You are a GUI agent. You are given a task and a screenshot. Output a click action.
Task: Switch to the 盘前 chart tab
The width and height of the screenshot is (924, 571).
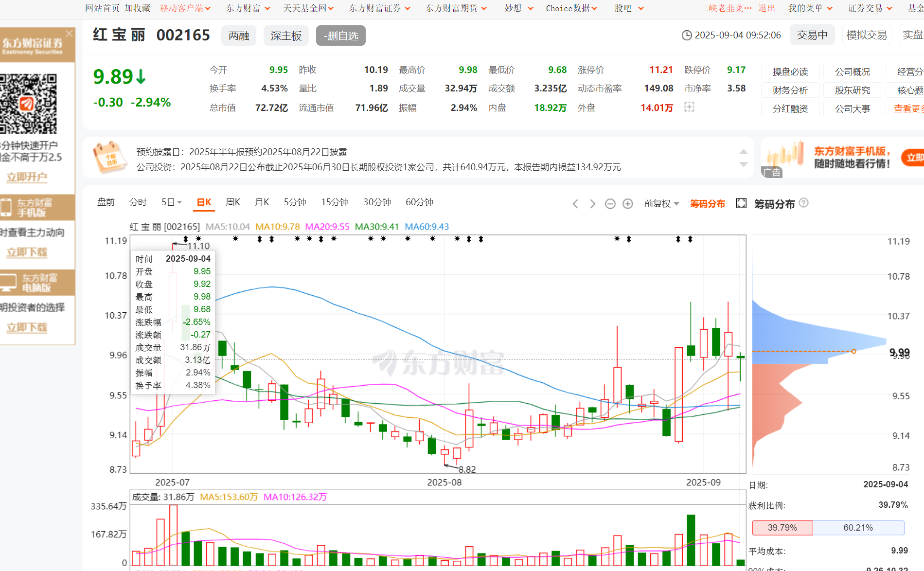106,202
